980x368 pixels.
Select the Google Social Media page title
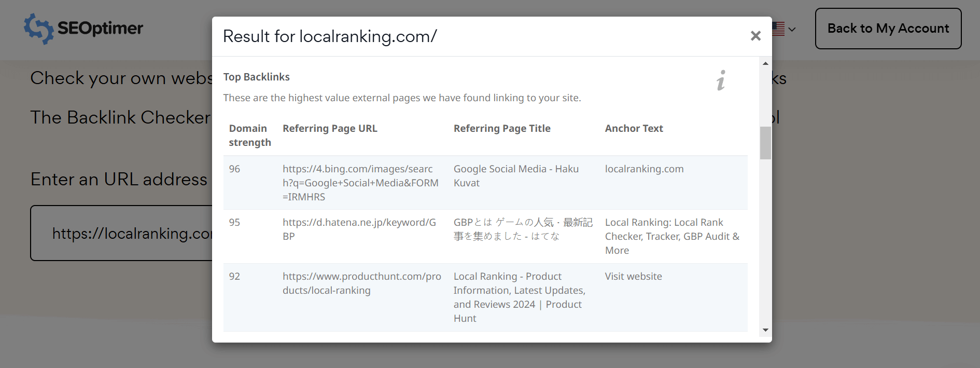(x=515, y=175)
